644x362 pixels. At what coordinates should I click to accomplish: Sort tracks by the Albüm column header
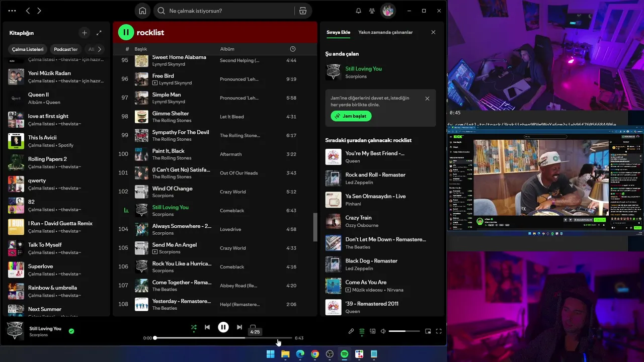click(227, 49)
